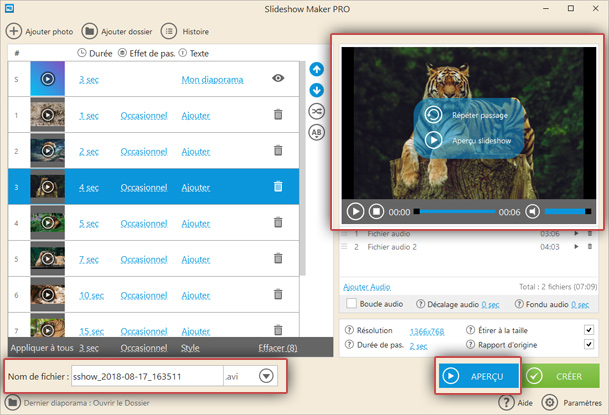Viewport: 609px width, 415px height.
Task: Open help for Résolution
Action: 349,330
